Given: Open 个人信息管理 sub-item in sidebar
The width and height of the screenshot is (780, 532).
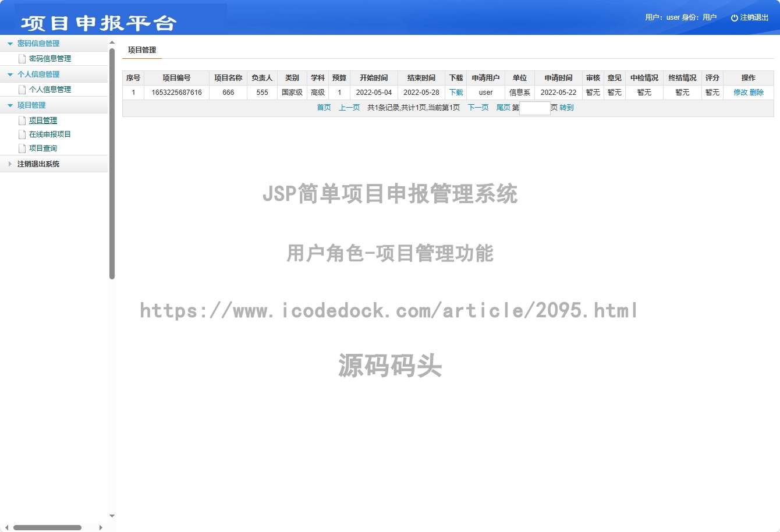Looking at the screenshot, I should [x=50, y=89].
